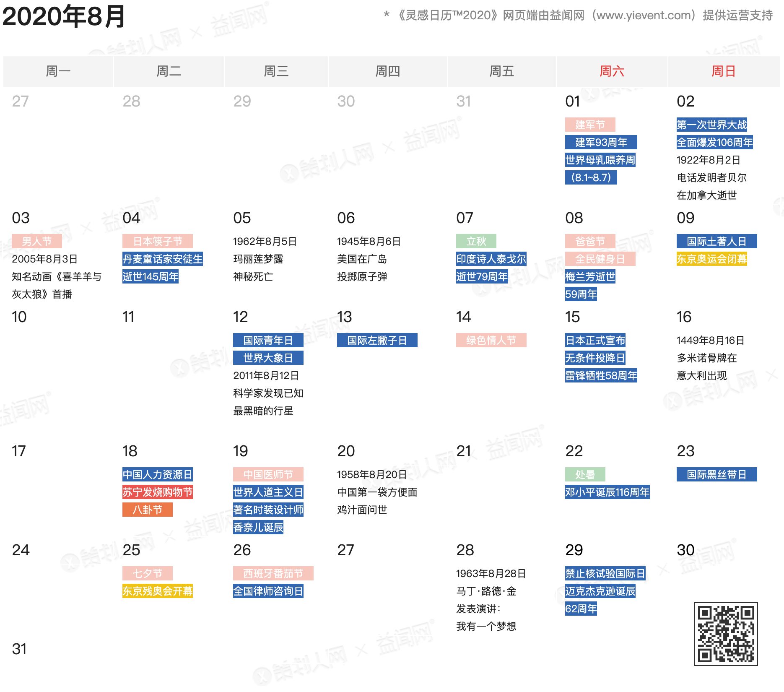Open the 国际青年日 label on August 12
Screen dimensions: 784x692
(268, 340)
